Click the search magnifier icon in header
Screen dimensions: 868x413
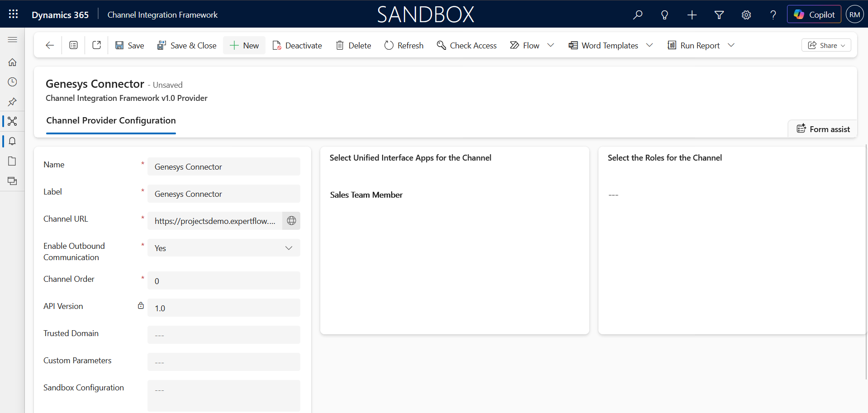(637, 15)
